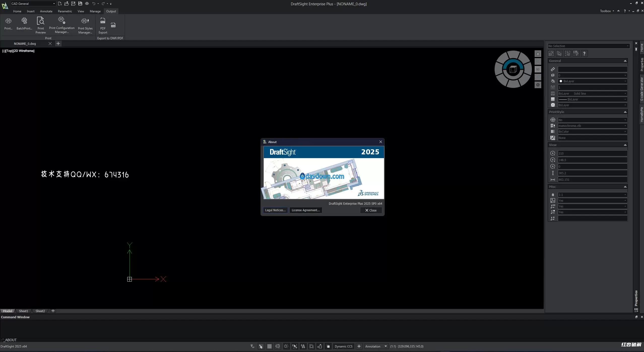Click Quick Select lightning icon in Properties
This screenshot has width=644, height=352.
(576, 53)
